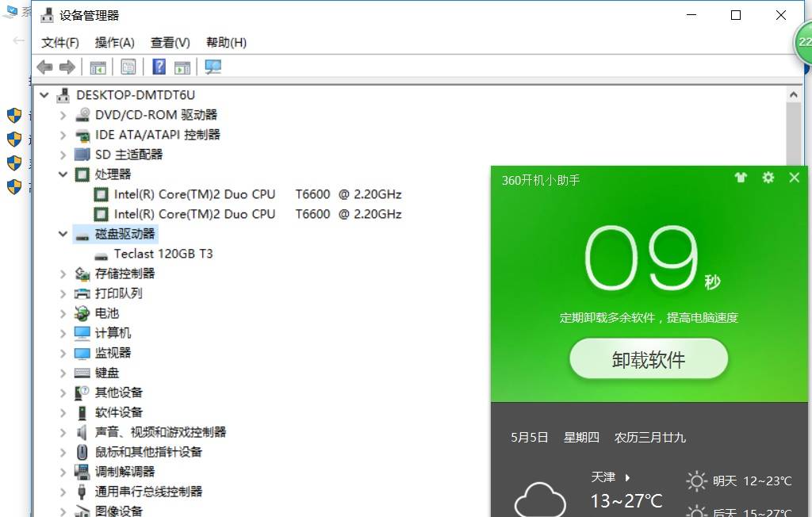
Task: Click the 卸载软件 uninstall software button
Action: (x=648, y=358)
